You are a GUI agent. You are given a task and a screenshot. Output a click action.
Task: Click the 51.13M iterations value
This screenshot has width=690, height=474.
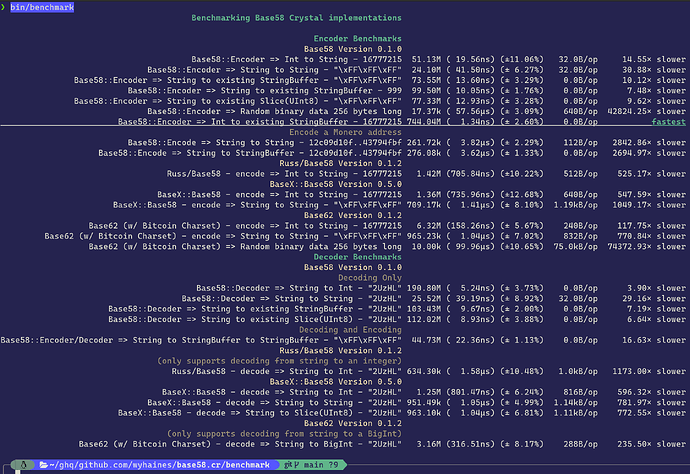(x=426, y=59)
